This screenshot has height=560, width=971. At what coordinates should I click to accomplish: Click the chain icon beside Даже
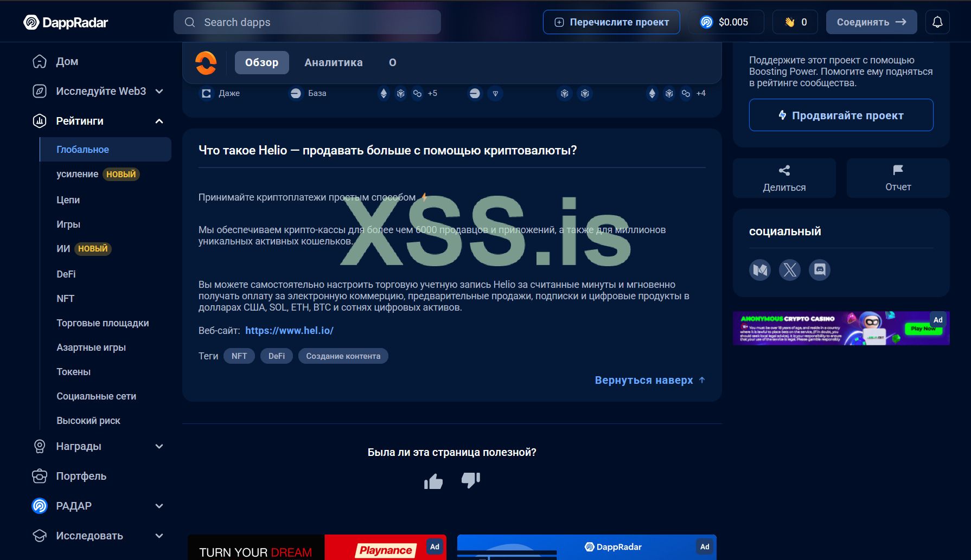click(x=206, y=93)
